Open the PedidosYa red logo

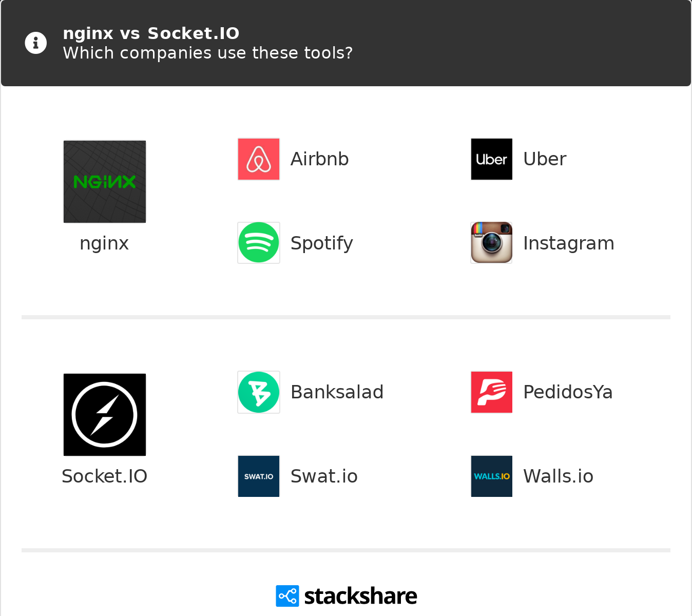click(x=491, y=392)
